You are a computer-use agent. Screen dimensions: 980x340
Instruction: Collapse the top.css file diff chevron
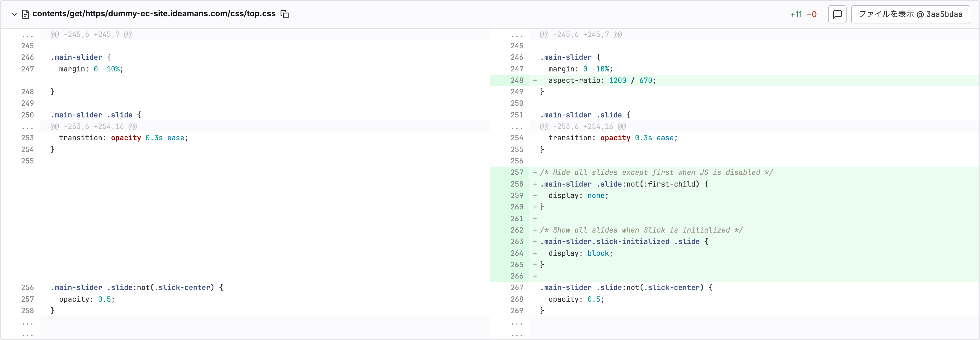pos(14,15)
